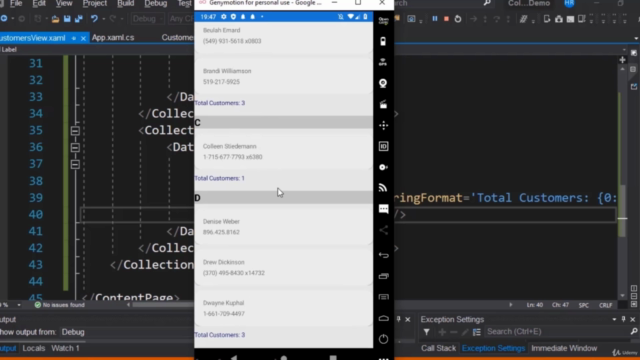640x360 pixels.
Task: Open the GPS widget in Genymotion sidebar
Action: pyautogui.click(x=383, y=62)
